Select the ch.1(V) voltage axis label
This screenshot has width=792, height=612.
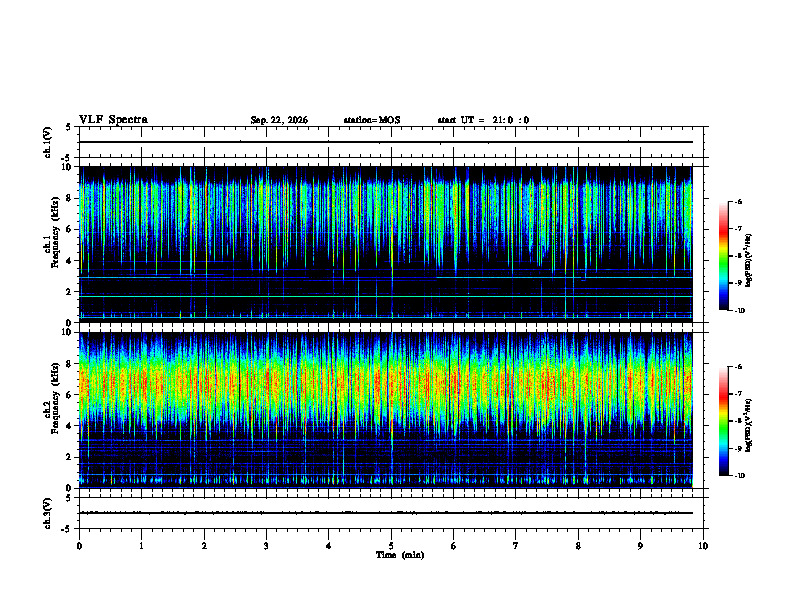[x=48, y=142]
